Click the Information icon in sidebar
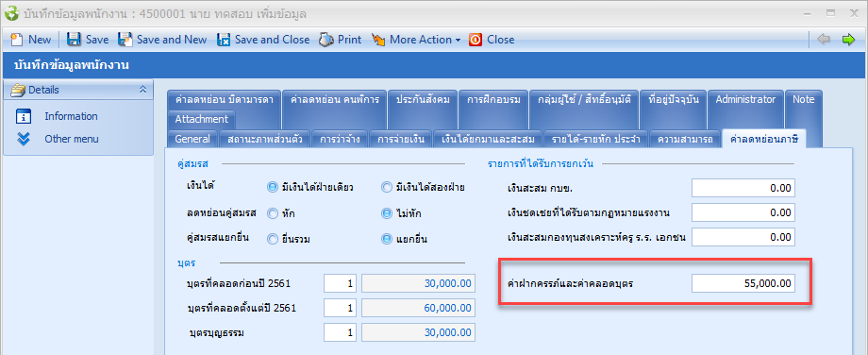 (x=24, y=116)
